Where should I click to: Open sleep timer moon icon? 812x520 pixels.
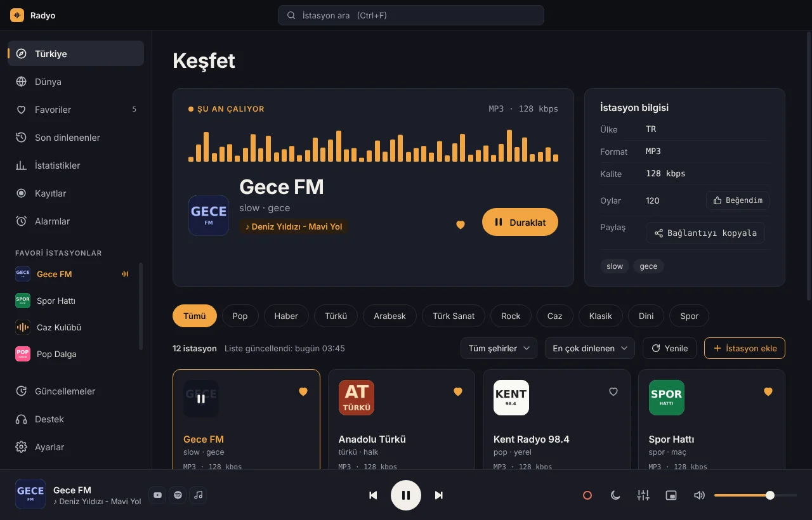(x=615, y=495)
